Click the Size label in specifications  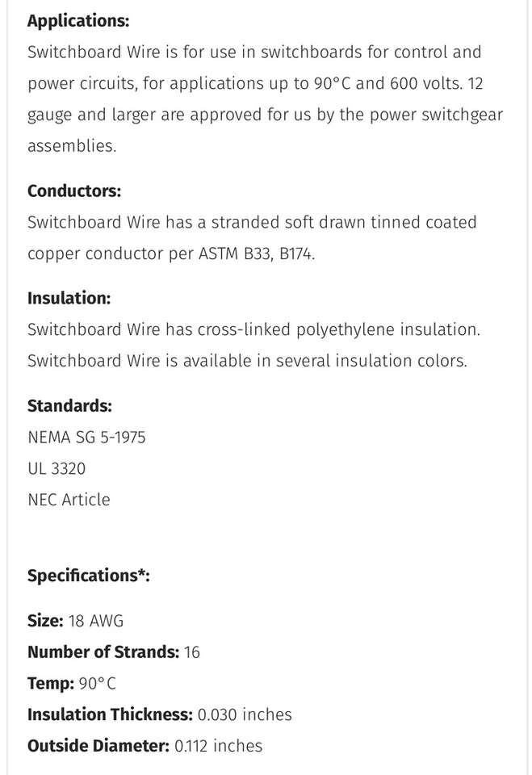tap(44, 621)
